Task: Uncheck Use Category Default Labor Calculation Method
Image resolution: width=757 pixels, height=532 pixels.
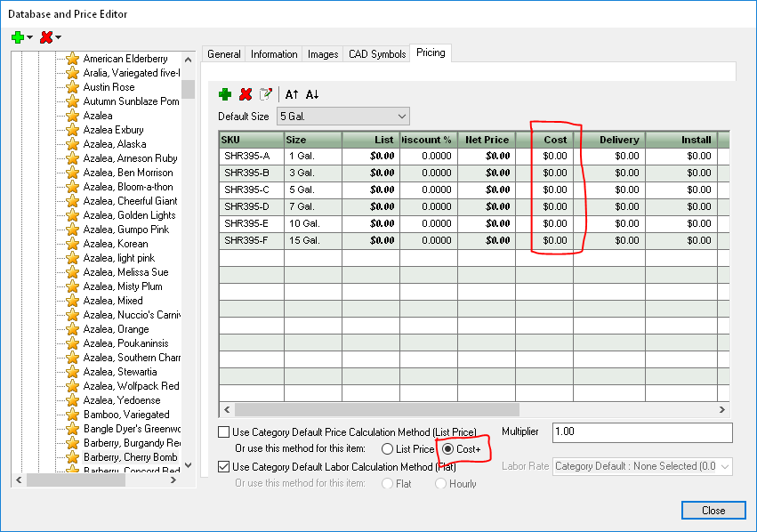Action: (x=224, y=466)
